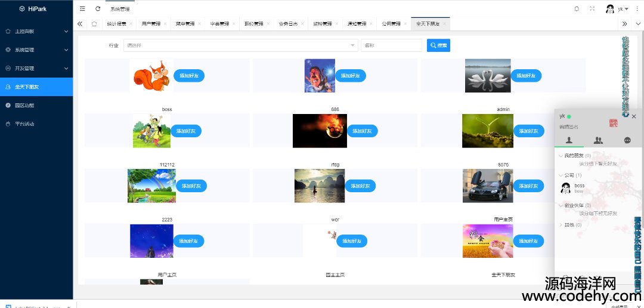
Task: Move tabs right with double-chevron icon
Action: tap(624, 24)
